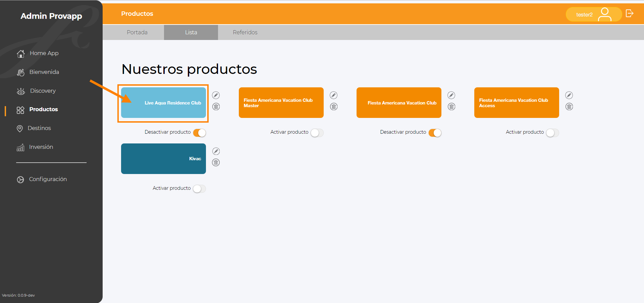Click the trash icon for Fiesta Americana Vacation Club Master
Viewport: 644px width, 303px height.
pyautogui.click(x=334, y=106)
